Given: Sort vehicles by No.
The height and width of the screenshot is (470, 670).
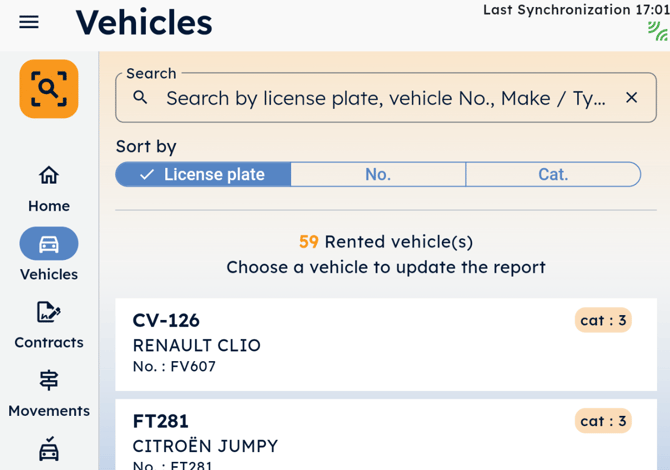Looking at the screenshot, I should [x=377, y=174].
